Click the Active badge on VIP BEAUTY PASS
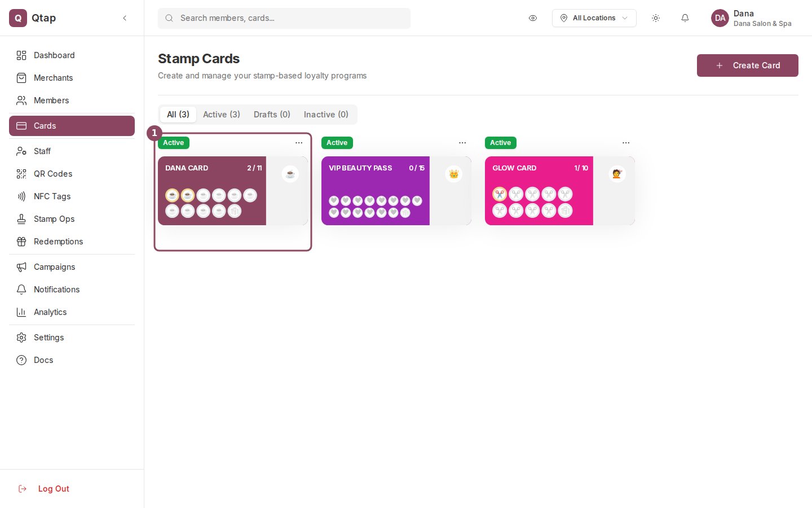The image size is (812, 508). pyautogui.click(x=337, y=143)
